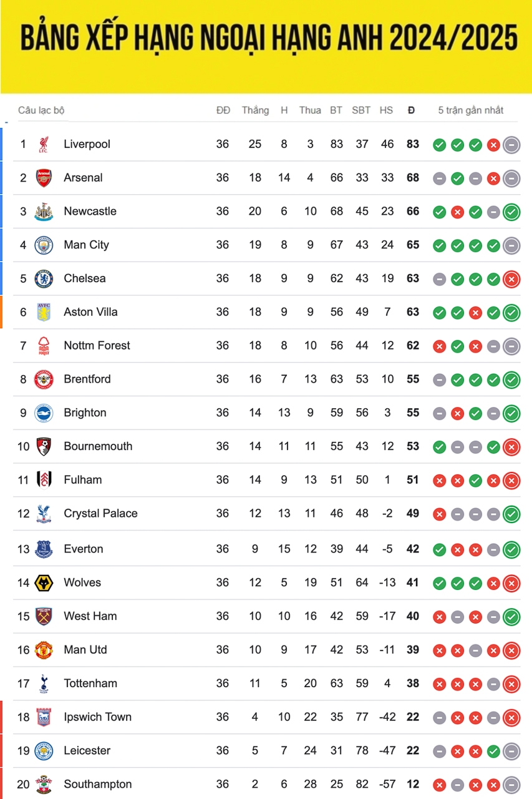Image resolution: width=532 pixels, height=799 pixels.
Task: Click Chelsea's latest match loss indicator
Action: point(511,279)
